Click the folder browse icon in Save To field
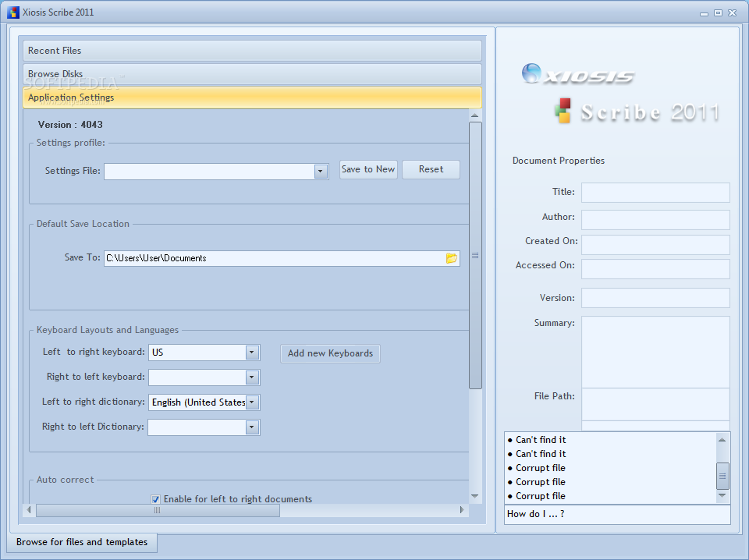This screenshot has width=749, height=560. click(x=452, y=258)
